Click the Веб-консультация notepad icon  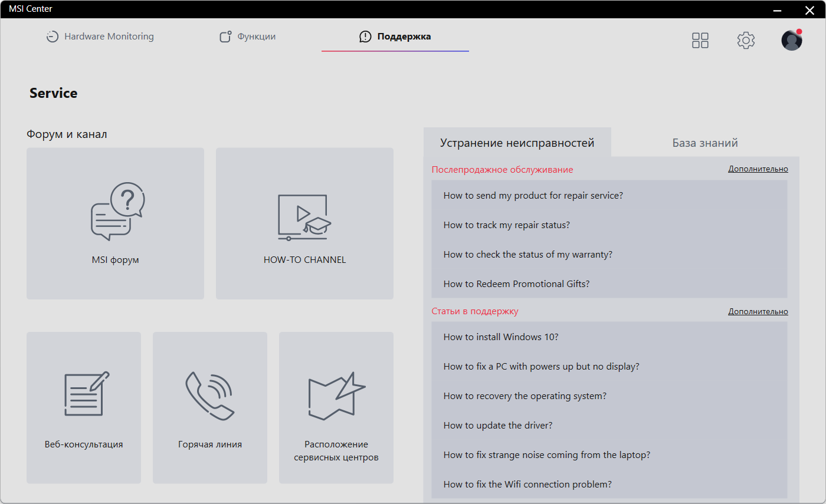pyautogui.click(x=87, y=393)
